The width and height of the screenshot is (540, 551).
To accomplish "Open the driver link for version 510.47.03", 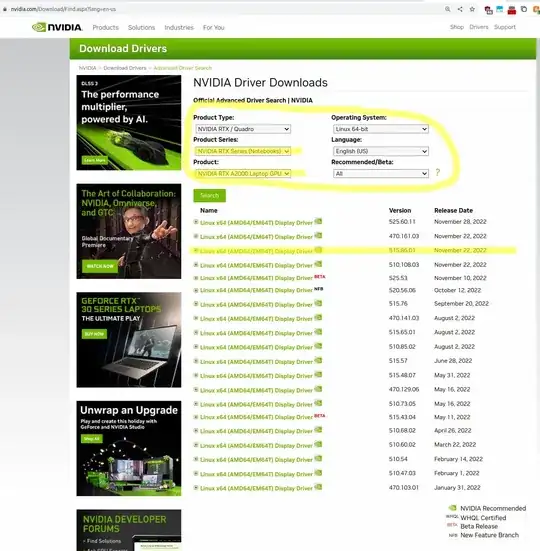I will click(x=256, y=474).
